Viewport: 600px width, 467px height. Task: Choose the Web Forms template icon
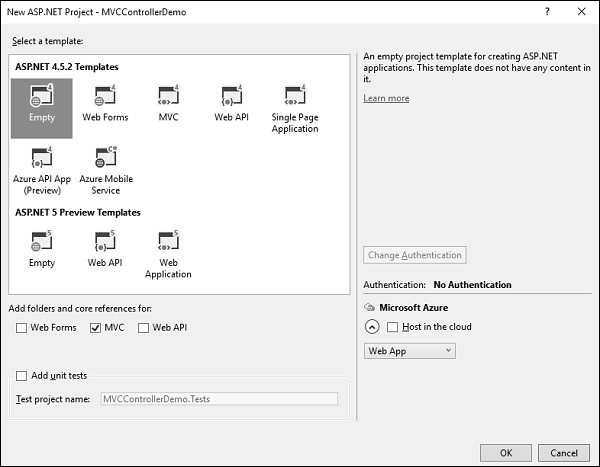pos(105,103)
